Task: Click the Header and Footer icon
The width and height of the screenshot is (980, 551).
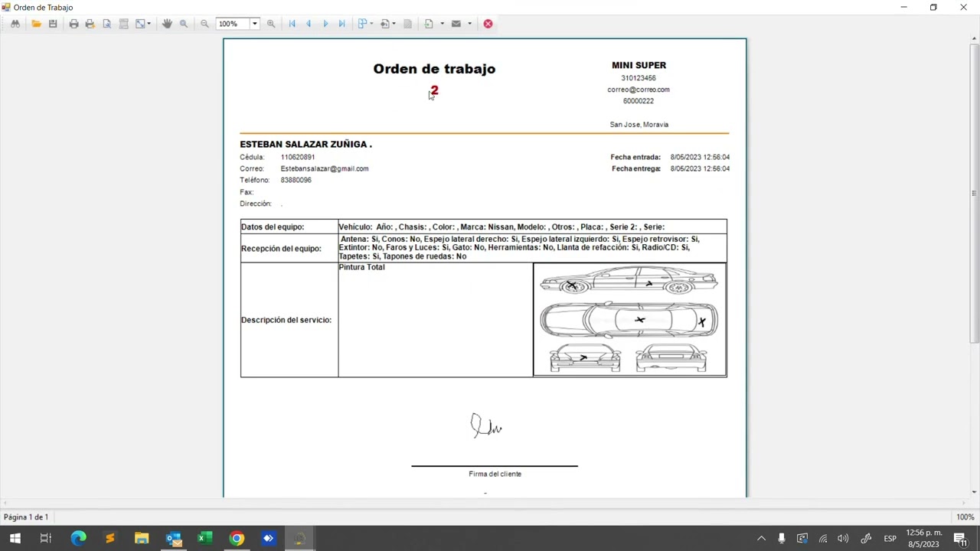Action: 123,24
